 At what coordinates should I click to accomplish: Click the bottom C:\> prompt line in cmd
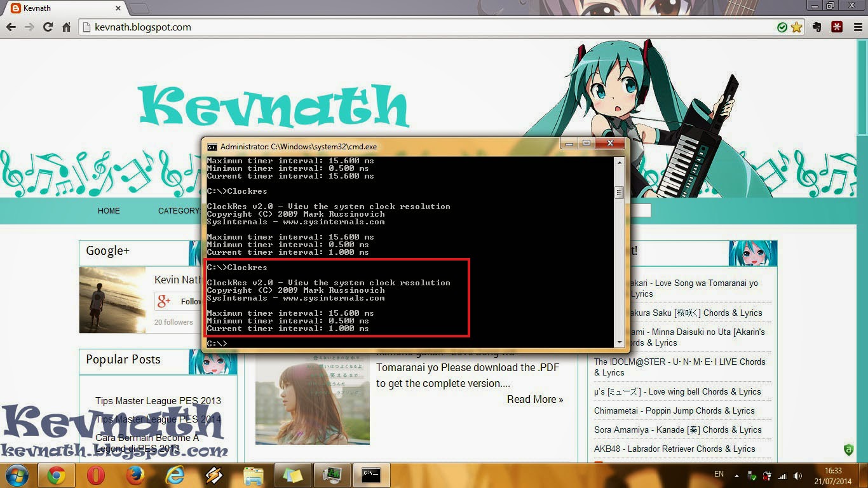pyautogui.click(x=217, y=344)
